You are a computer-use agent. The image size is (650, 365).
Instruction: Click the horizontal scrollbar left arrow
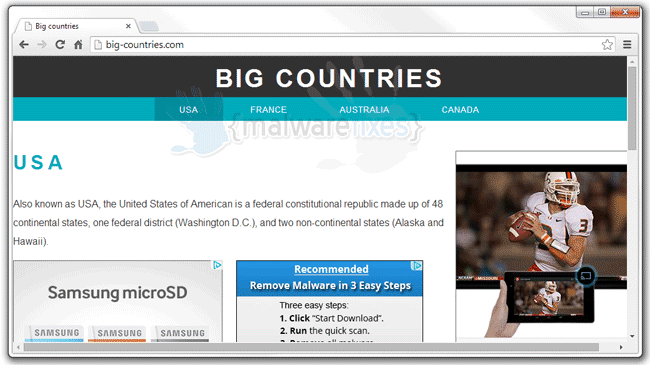(x=18, y=347)
